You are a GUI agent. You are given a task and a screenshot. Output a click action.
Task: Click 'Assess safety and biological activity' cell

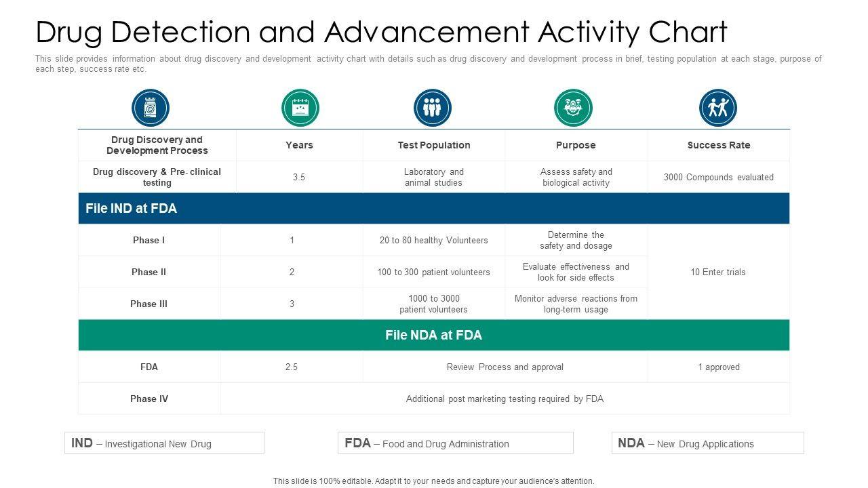click(576, 177)
